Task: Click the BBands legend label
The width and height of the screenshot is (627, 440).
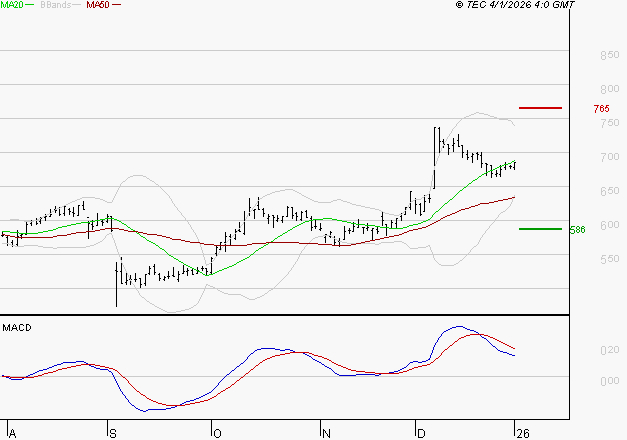Action: [55, 5]
